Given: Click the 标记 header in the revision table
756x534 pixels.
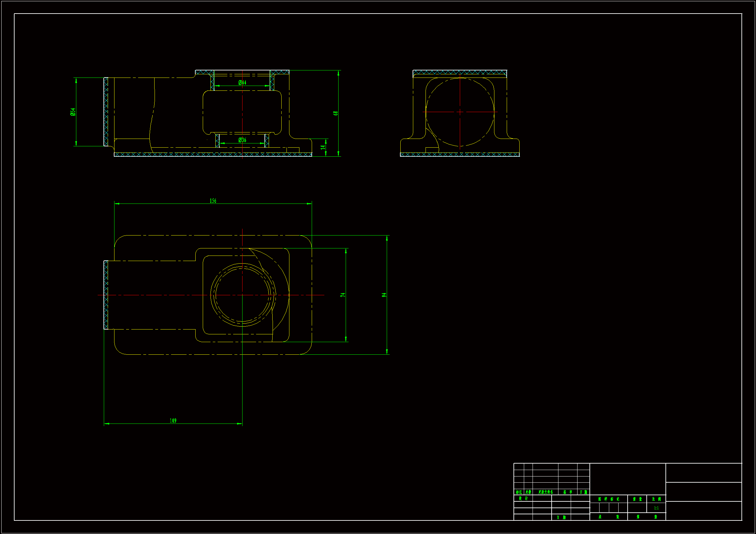Looking at the screenshot, I should point(519,492).
